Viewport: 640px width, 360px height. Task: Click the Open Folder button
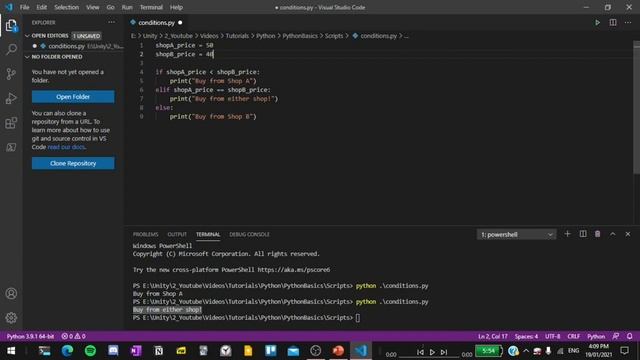pos(73,97)
